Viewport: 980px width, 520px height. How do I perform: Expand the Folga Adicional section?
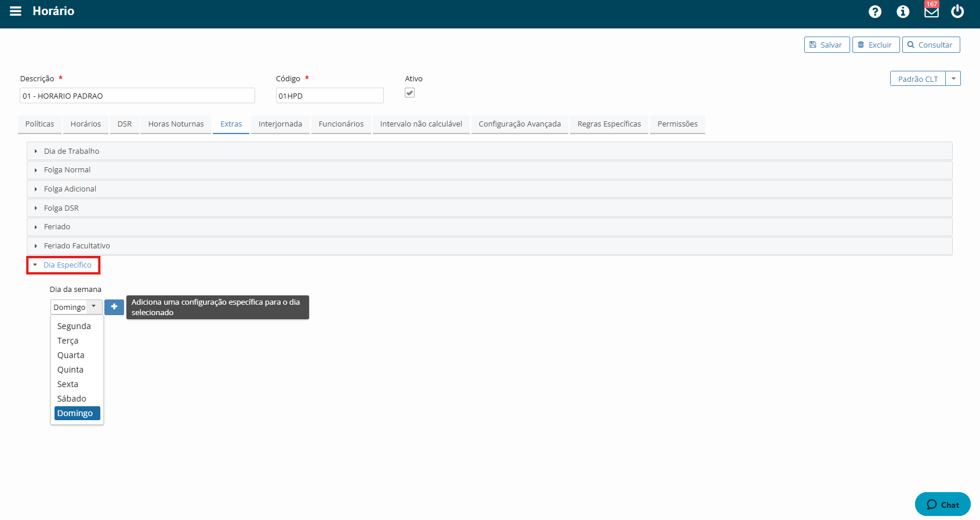click(489, 189)
